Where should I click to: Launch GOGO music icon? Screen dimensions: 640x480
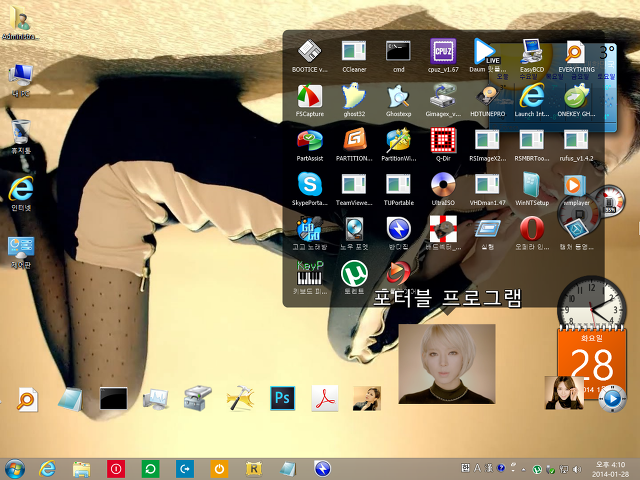tap(310, 229)
